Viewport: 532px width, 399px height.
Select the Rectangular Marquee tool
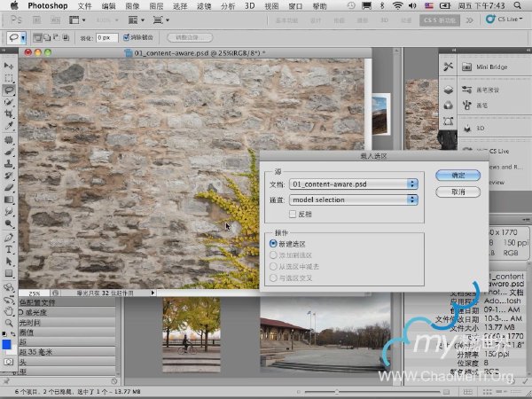9,78
